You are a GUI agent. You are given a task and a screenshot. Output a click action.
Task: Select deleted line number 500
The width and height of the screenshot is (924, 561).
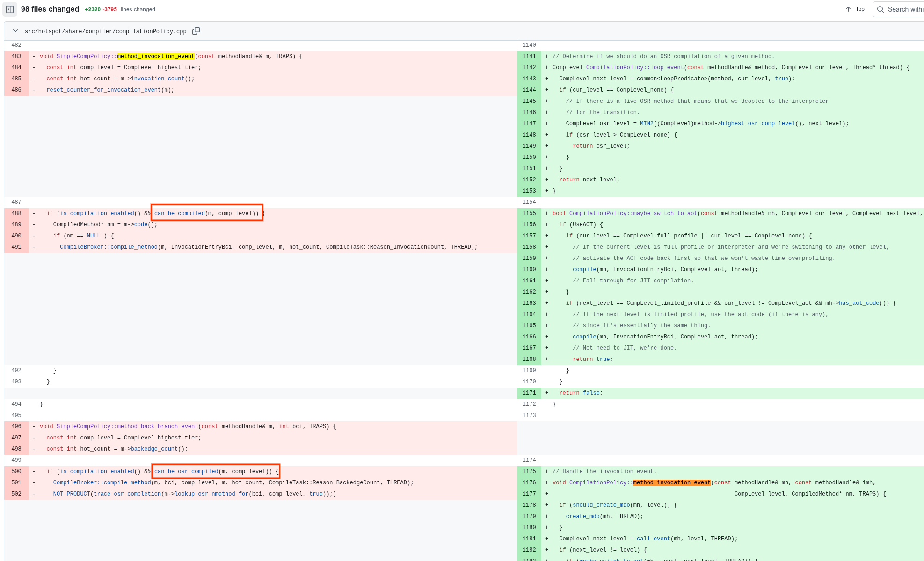16,471
